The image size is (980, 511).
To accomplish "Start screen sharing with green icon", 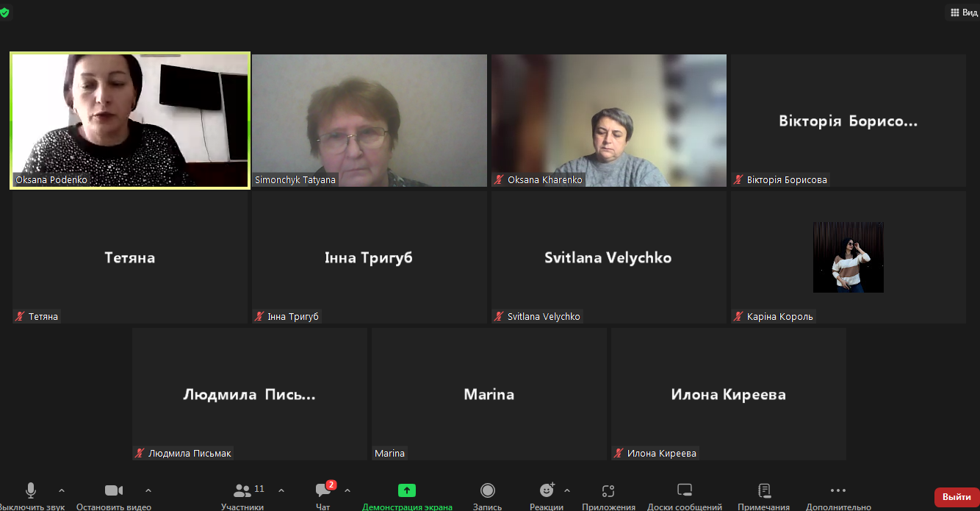I will pos(407,490).
